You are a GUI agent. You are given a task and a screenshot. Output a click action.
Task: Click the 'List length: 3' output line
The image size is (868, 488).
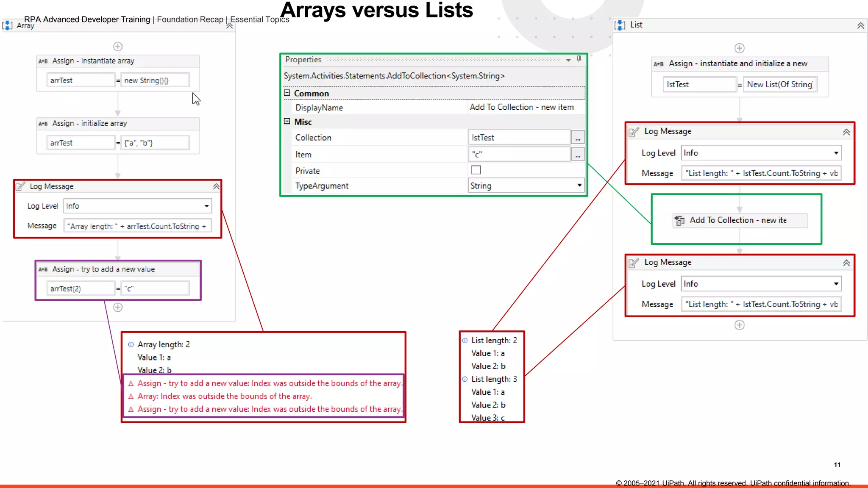[494, 380]
